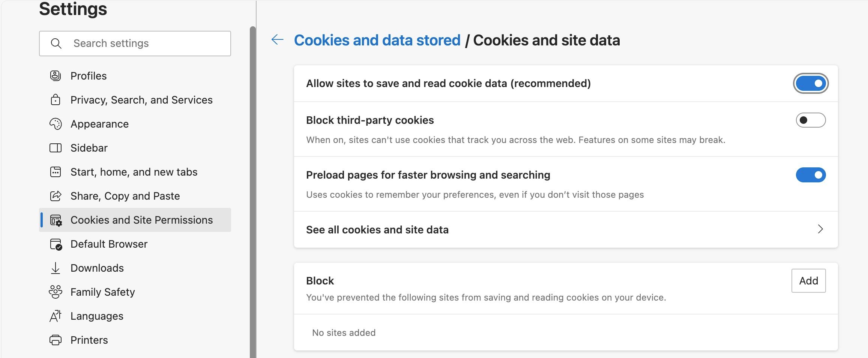Click the Languages icon
Screen dimensions: 868x358
56,316
